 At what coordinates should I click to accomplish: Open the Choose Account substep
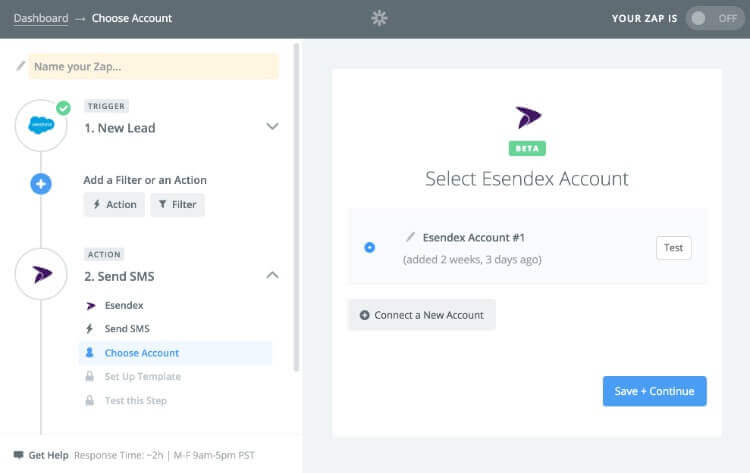tap(175, 353)
